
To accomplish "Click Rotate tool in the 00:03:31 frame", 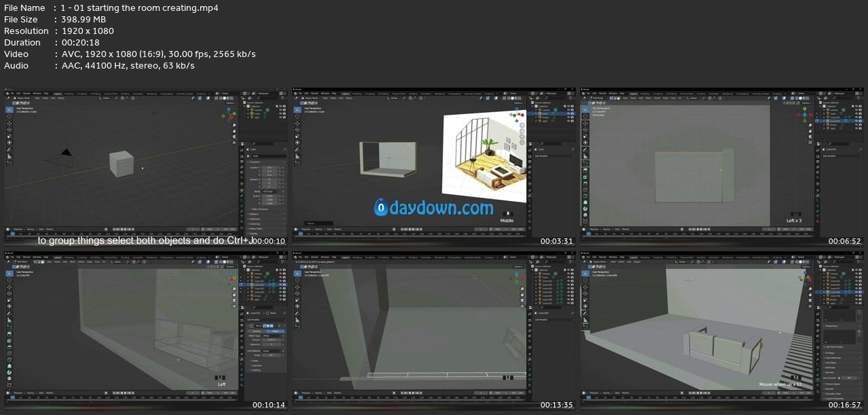I will pos(297,129).
